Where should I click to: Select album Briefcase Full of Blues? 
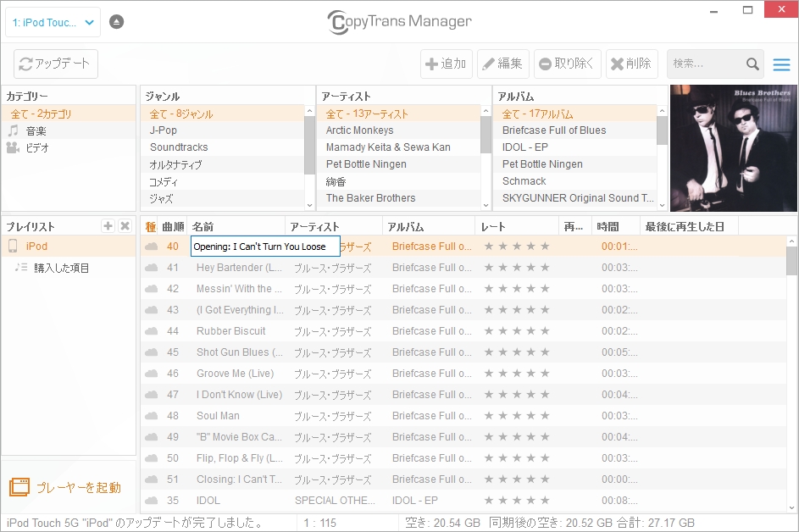574,130
